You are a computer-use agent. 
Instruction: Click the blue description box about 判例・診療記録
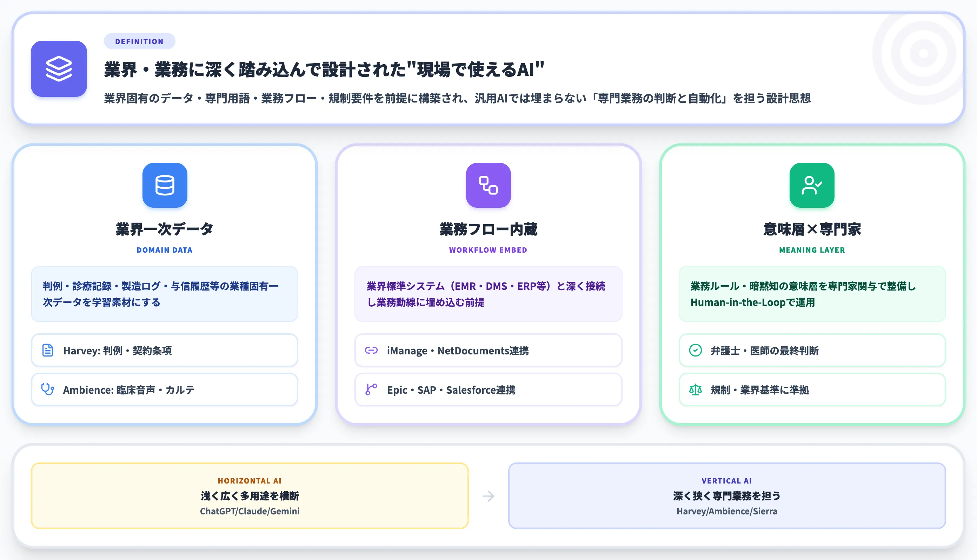click(x=165, y=294)
